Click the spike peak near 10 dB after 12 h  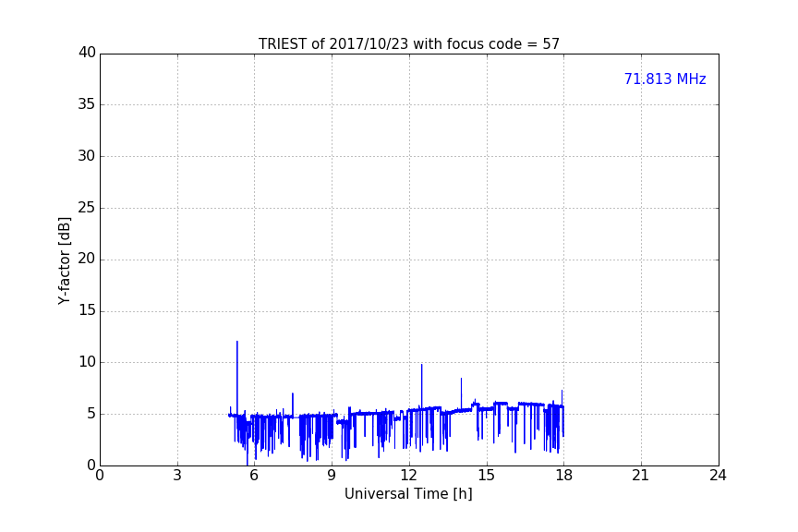click(x=421, y=365)
